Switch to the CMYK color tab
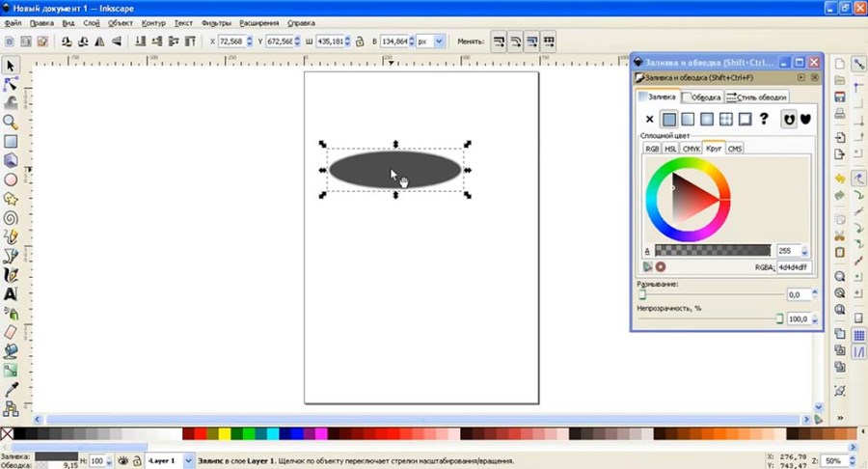 (x=691, y=149)
